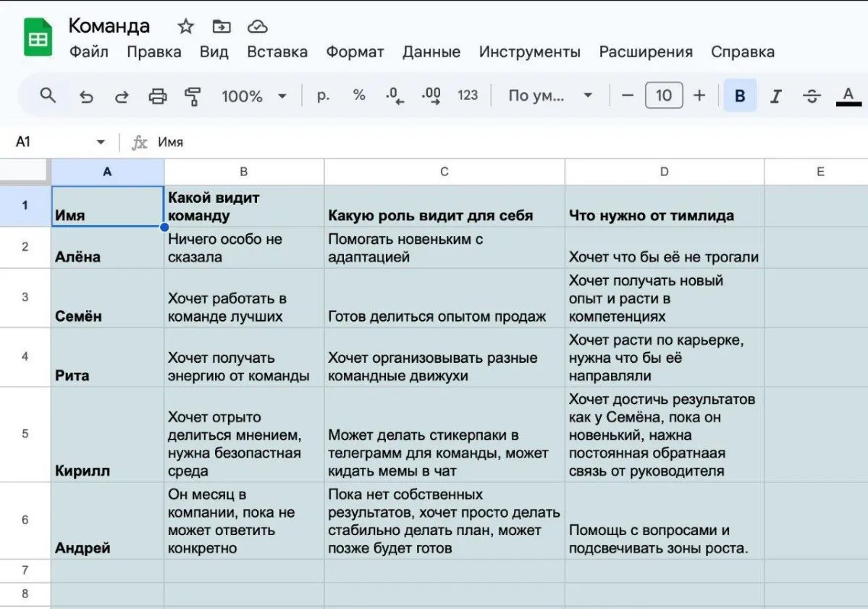This screenshot has height=609, width=868.
Task: Toggle strikethrough formatting
Action: click(x=812, y=96)
